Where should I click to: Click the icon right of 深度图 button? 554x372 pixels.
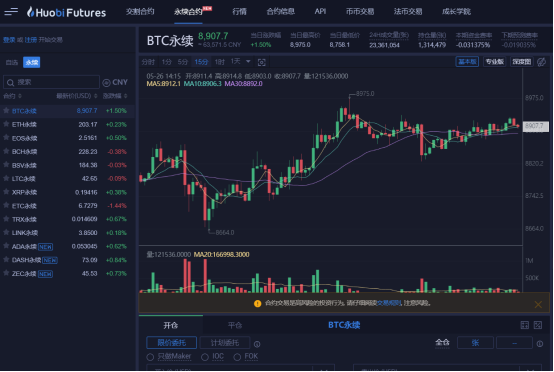[541, 62]
